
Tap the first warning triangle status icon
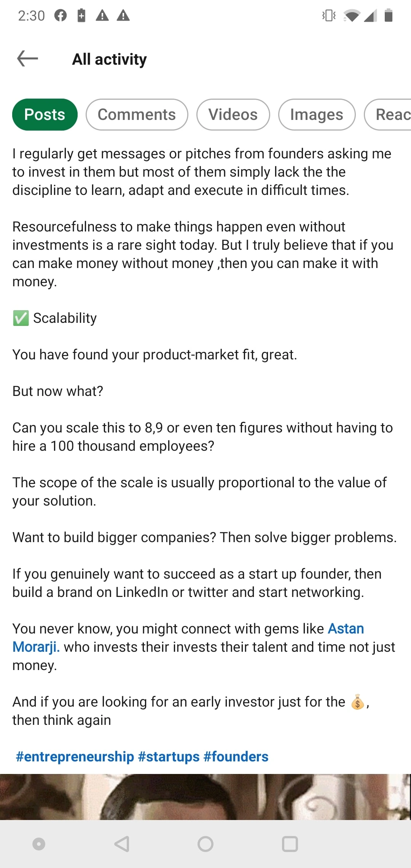pos(102,16)
